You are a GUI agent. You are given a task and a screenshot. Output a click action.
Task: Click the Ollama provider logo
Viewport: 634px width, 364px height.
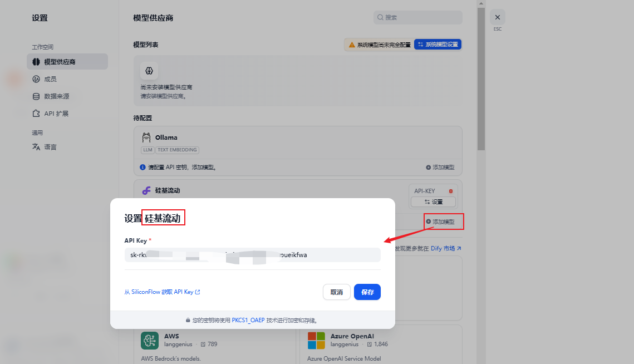pos(146,137)
